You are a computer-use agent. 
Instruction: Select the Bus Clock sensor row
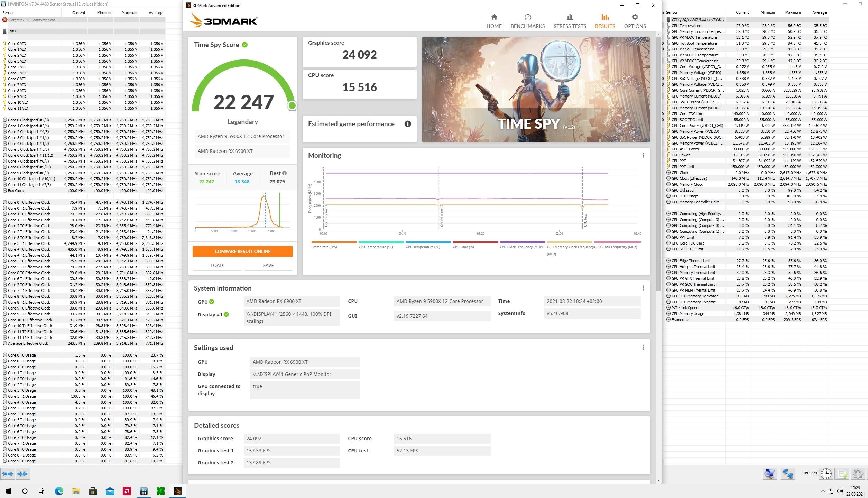coord(83,191)
